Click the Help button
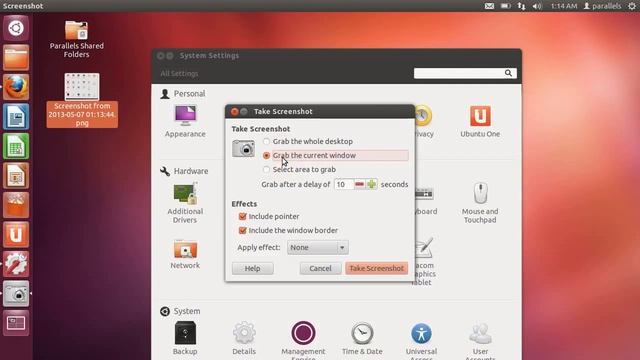Viewport: 640px width, 360px height. 253,268
